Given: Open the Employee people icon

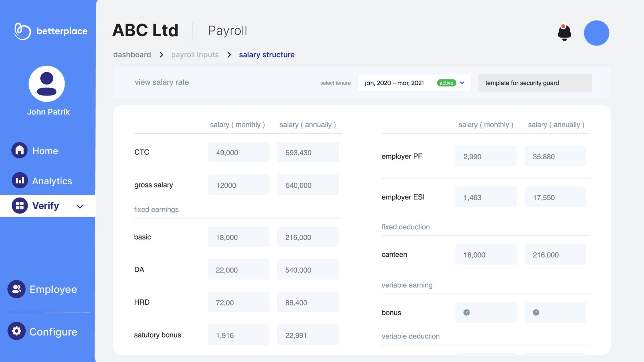Looking at the screenshot, I should coord(16,289).
